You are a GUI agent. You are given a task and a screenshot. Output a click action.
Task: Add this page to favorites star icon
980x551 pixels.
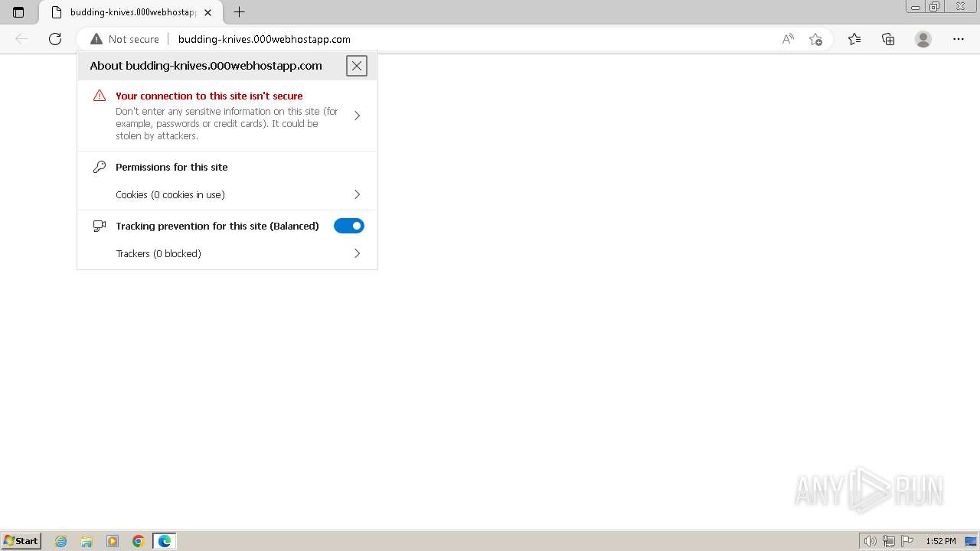(815, 39)
